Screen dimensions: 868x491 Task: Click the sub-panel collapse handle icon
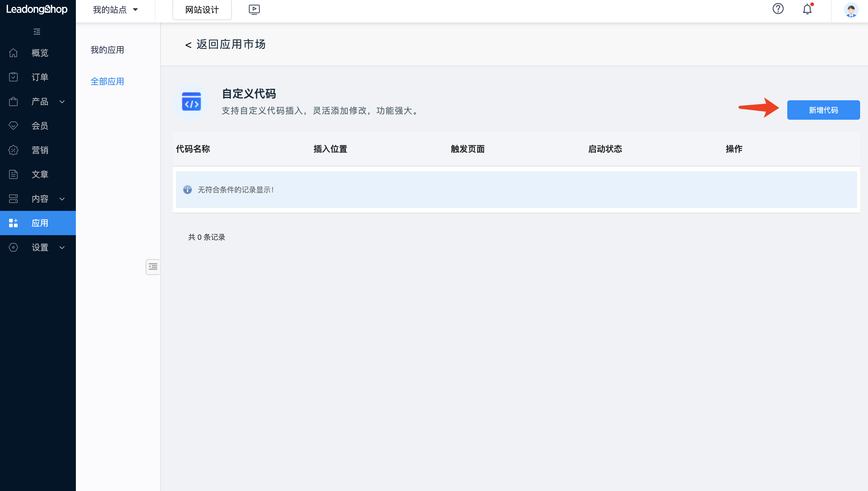(153, 267)
